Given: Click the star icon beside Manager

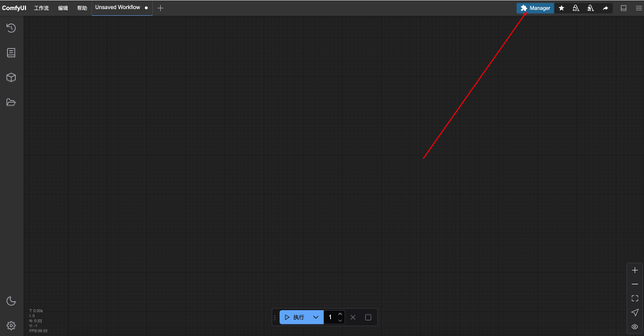Looking at the screenshot, I should [562, 8].
